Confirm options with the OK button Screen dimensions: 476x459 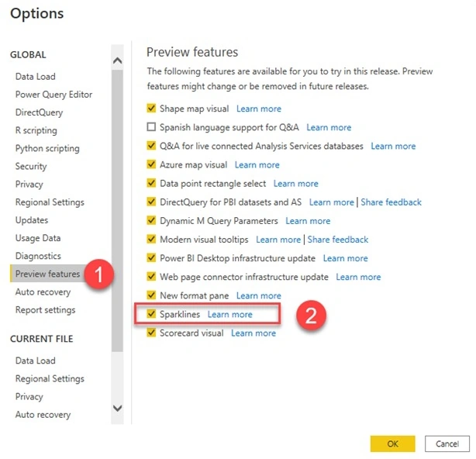point(392,443)
